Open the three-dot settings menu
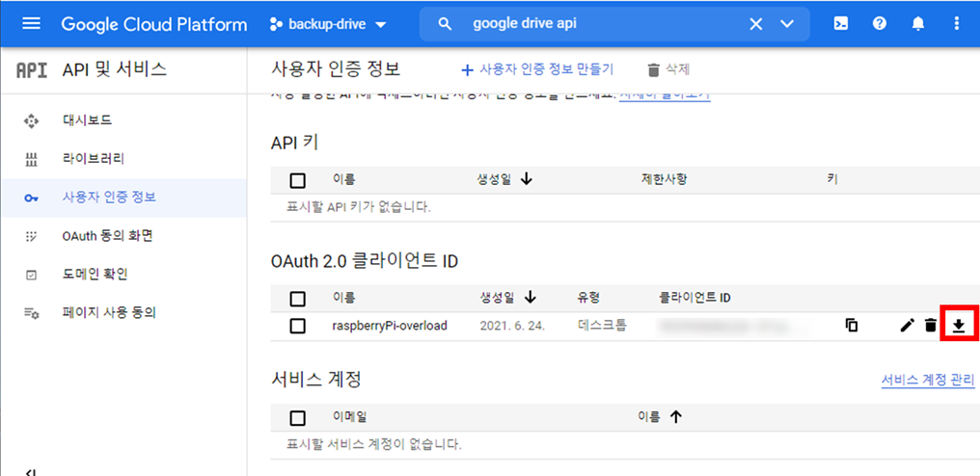This screenshot has height=476, width=980. tap(956, 24)
